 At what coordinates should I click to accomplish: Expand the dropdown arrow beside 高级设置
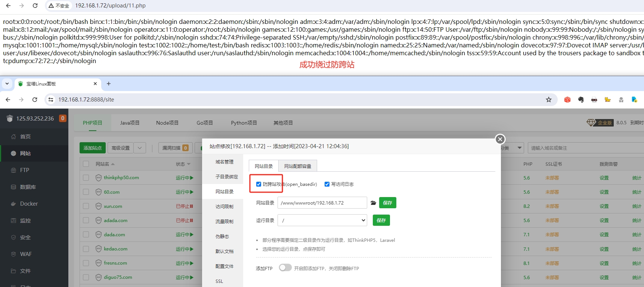pos(140,148)
